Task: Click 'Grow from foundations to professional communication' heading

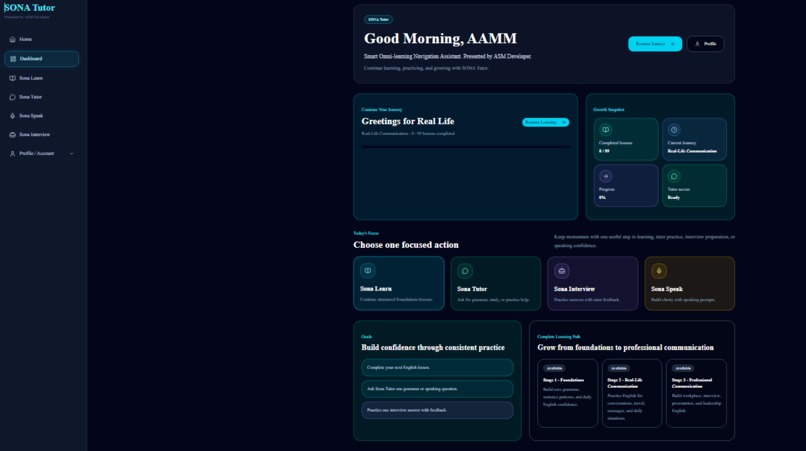Action: [625, 348]
